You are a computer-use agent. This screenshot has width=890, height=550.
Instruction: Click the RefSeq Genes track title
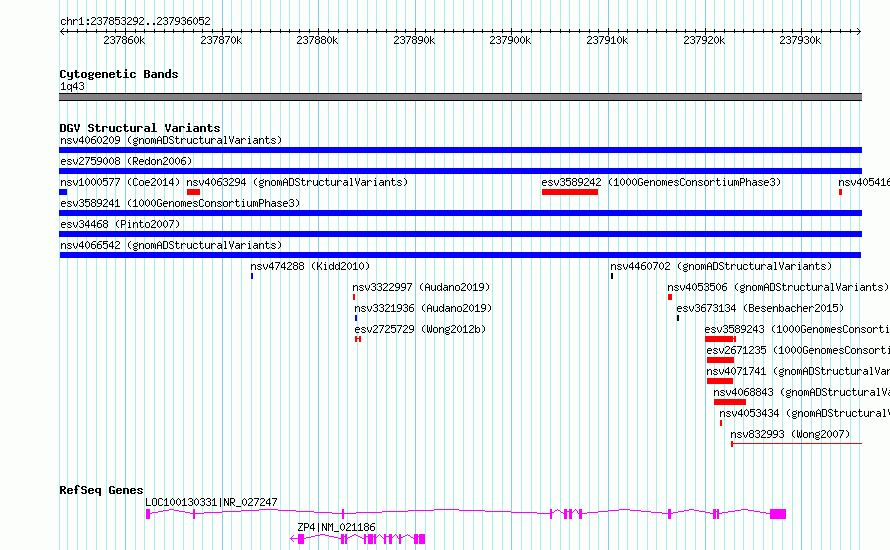[x=101, y=490]
